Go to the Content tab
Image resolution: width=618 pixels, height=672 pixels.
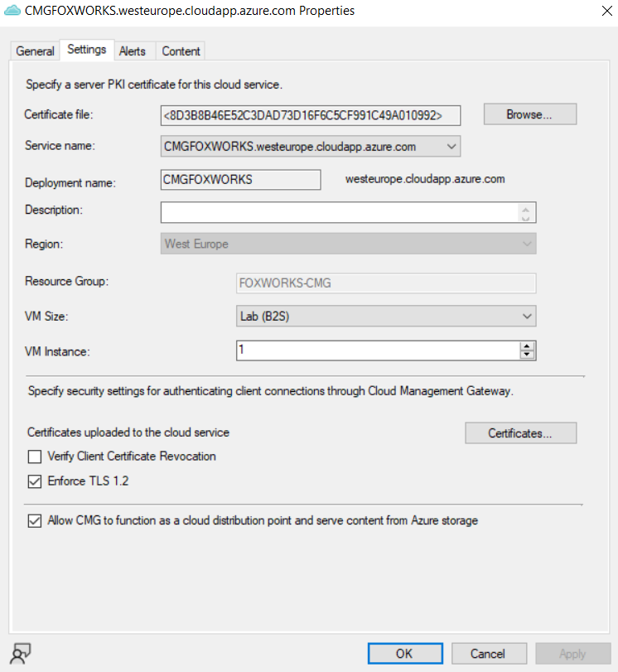pos(181,51)
